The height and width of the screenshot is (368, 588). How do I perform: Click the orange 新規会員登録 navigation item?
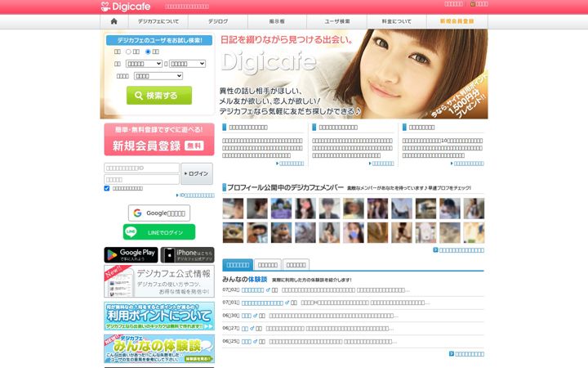pos(457,21)
